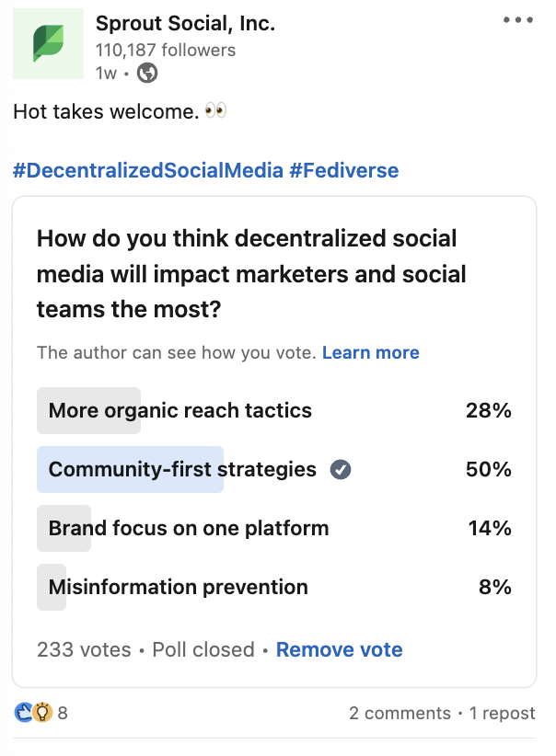Click the Sprout Social green leaf logo
The height and width of the screenshot is (756, 556).
48,43
